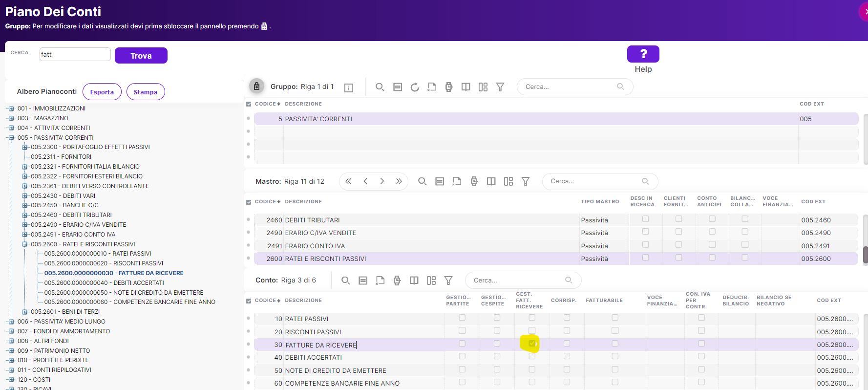
Task: Click the grid layout icon in the Mastro toolbar
Action: 508,181
